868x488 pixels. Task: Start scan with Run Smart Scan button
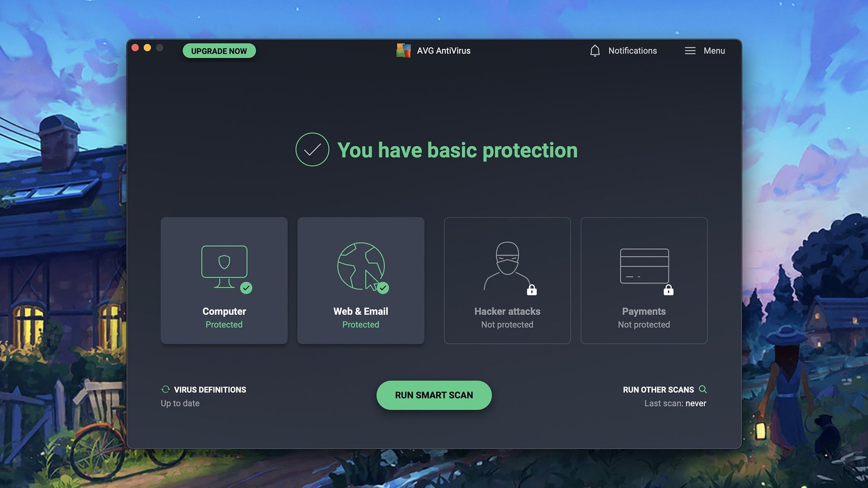[434, 395]
